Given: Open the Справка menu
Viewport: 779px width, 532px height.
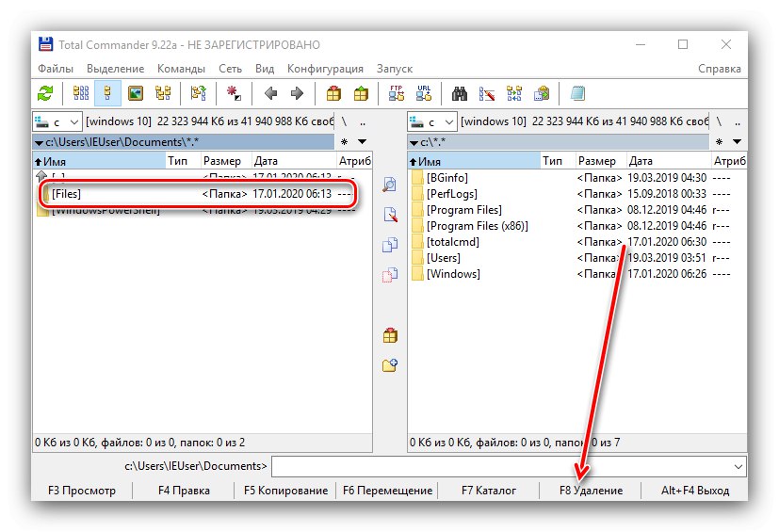Looking at the screenshot, I should point(720,69).
